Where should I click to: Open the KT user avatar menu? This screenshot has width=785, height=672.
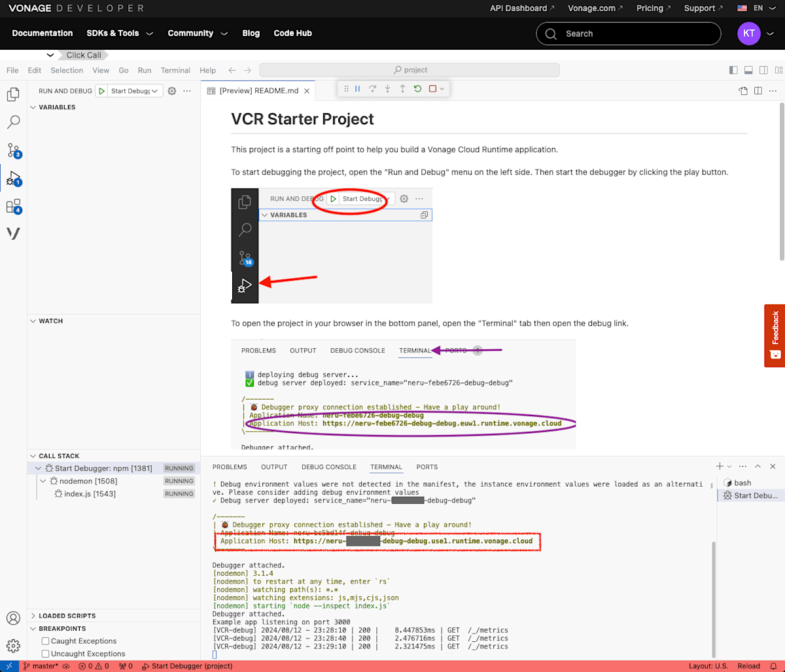[749, 33]
